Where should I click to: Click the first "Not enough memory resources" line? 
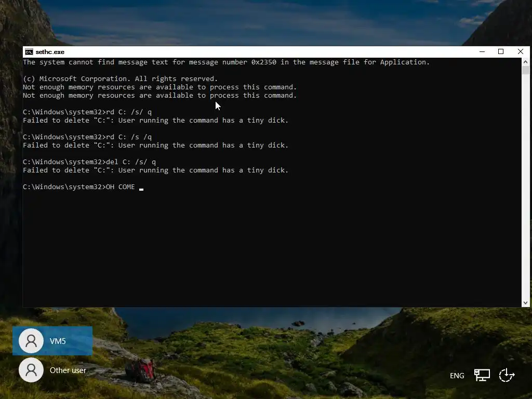click(160, 87)
